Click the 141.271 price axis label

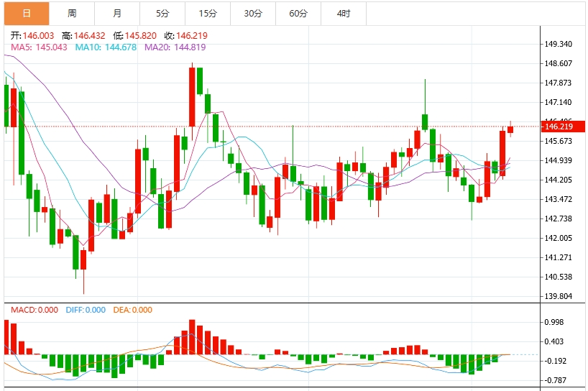[559, 257]
